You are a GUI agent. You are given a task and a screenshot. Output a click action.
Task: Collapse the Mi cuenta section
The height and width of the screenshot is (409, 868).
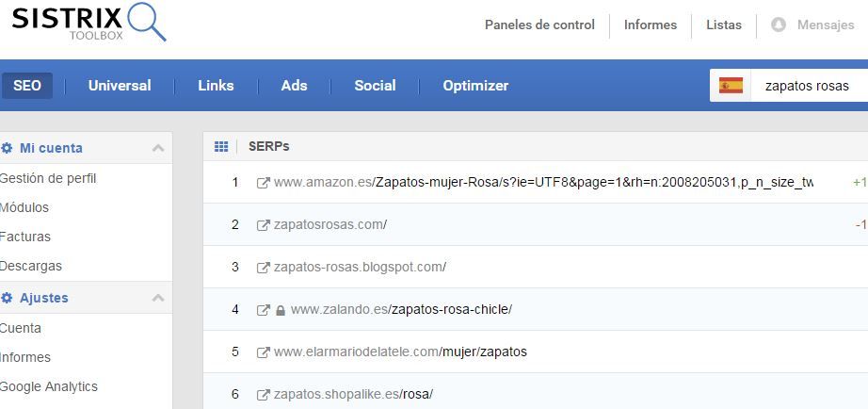click(157, 148)
